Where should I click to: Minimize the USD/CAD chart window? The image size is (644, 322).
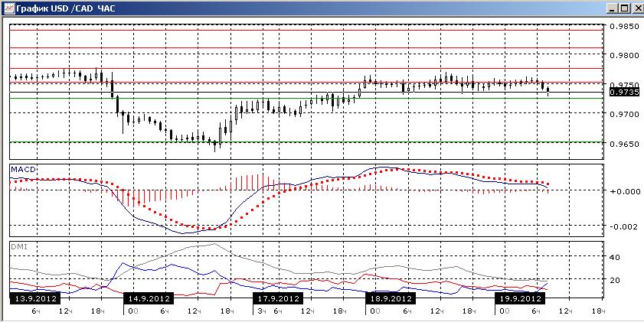pyautogui.click(x=613, y=8)
